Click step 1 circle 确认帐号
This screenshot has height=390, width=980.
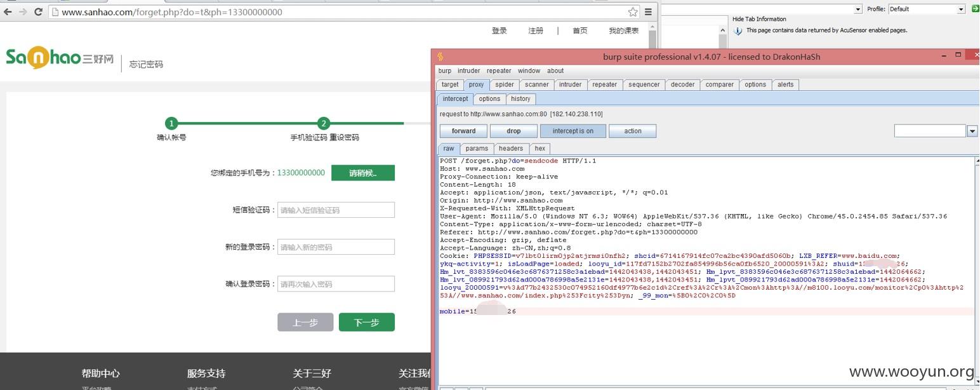(x=171, y=123)
